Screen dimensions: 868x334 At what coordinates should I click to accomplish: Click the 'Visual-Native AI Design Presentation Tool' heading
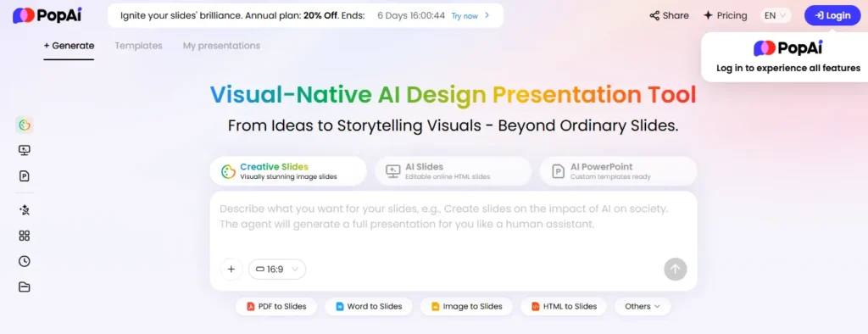tap(453, 95)
